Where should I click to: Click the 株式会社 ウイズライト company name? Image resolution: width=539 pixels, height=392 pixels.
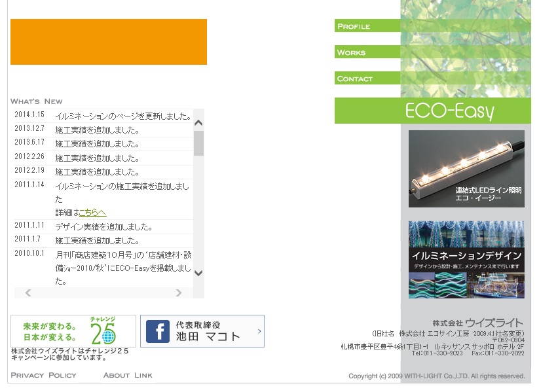pyautogui.click(x=478, y=323)
